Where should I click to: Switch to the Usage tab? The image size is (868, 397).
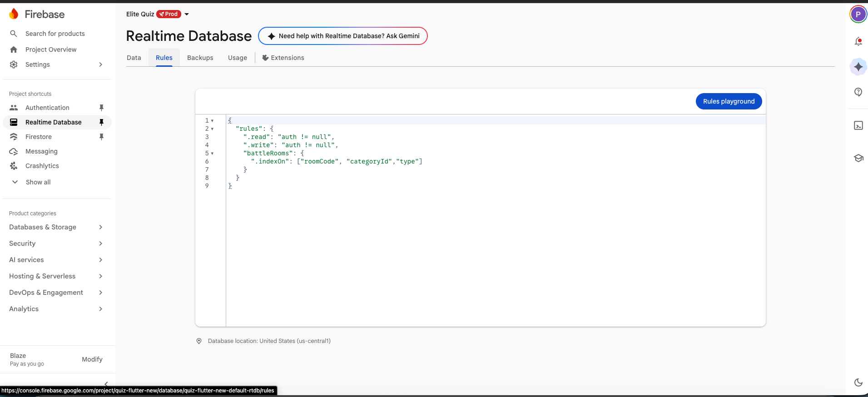click(x=238, y=58)
